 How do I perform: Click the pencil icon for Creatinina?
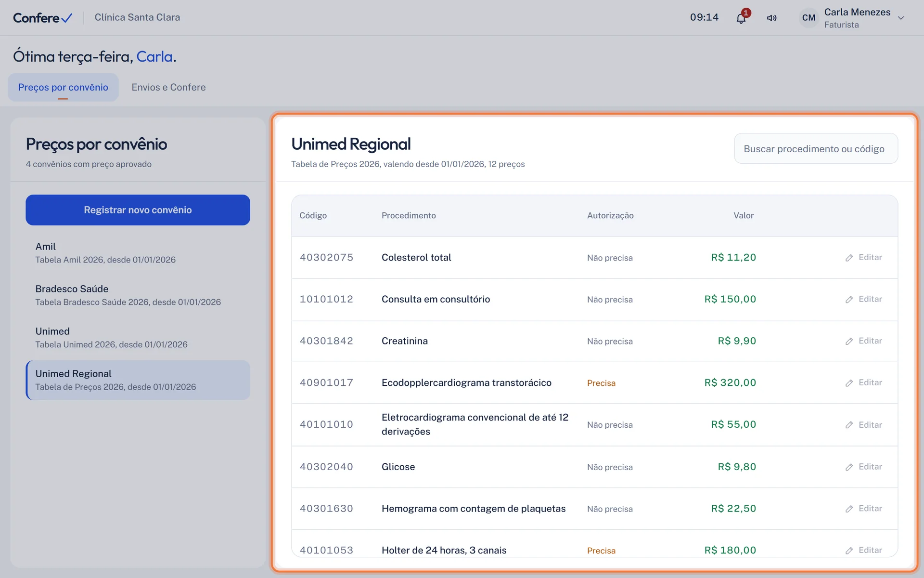click(x=849, y=341)
